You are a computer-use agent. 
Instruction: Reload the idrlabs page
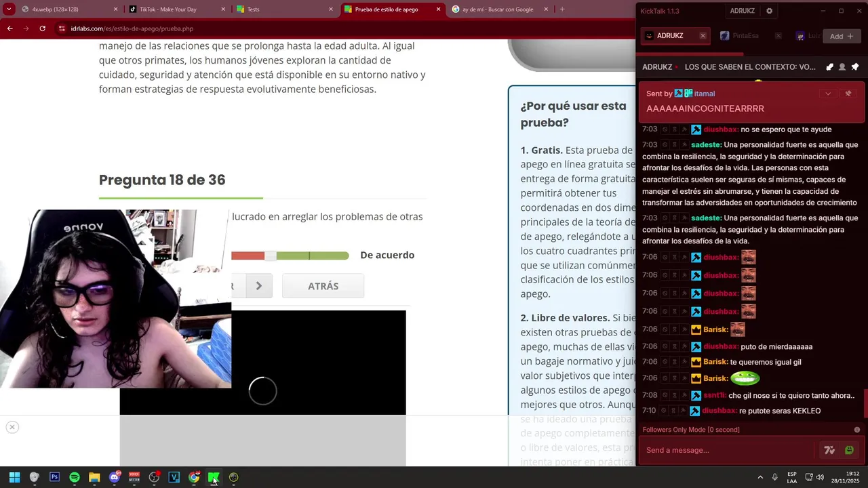click(42, 28)
